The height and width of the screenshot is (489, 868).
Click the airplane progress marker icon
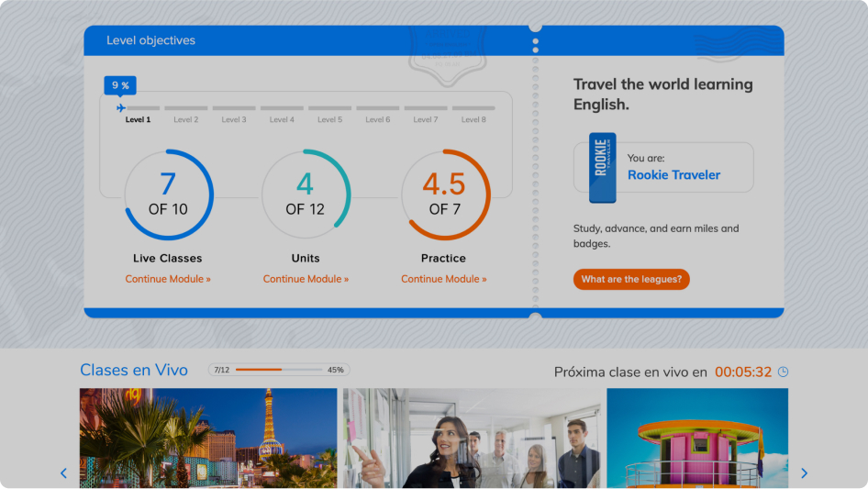point(121,108)
